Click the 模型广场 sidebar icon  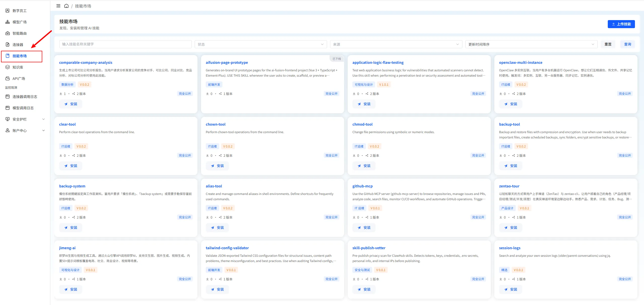click(8, 22)
